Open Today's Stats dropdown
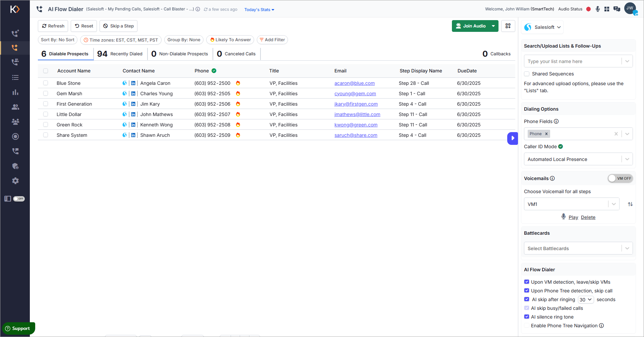 pos(259,10)
